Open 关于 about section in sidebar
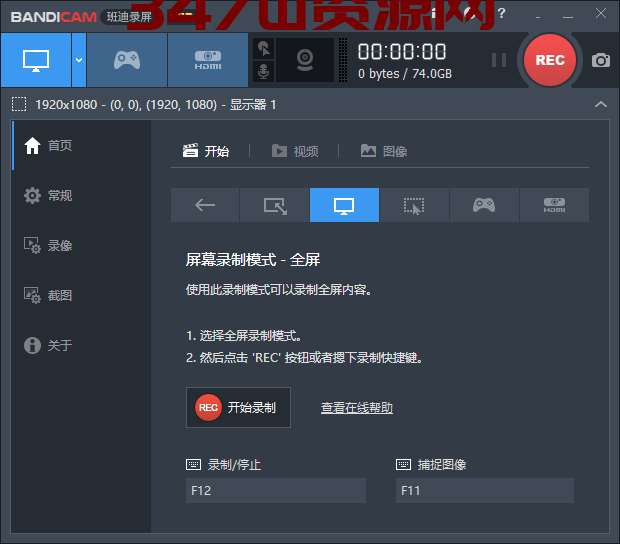The height and width of the screenshot is (544, 620). pos(81,345)
